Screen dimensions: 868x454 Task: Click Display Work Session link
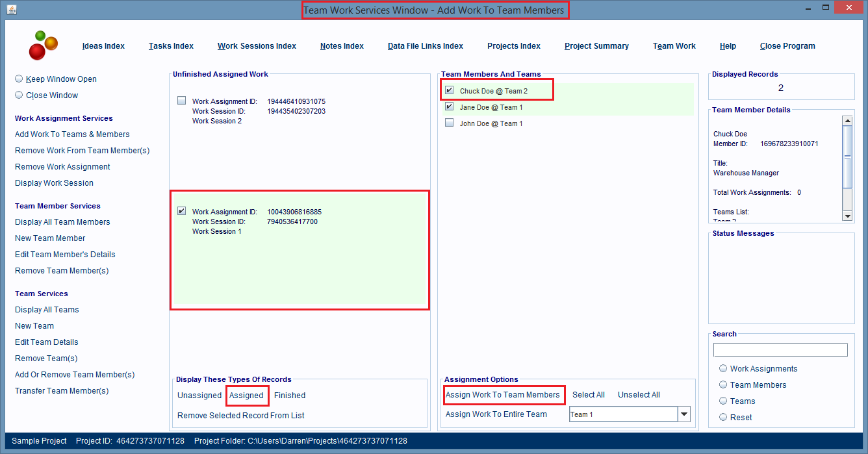[54, 183]
